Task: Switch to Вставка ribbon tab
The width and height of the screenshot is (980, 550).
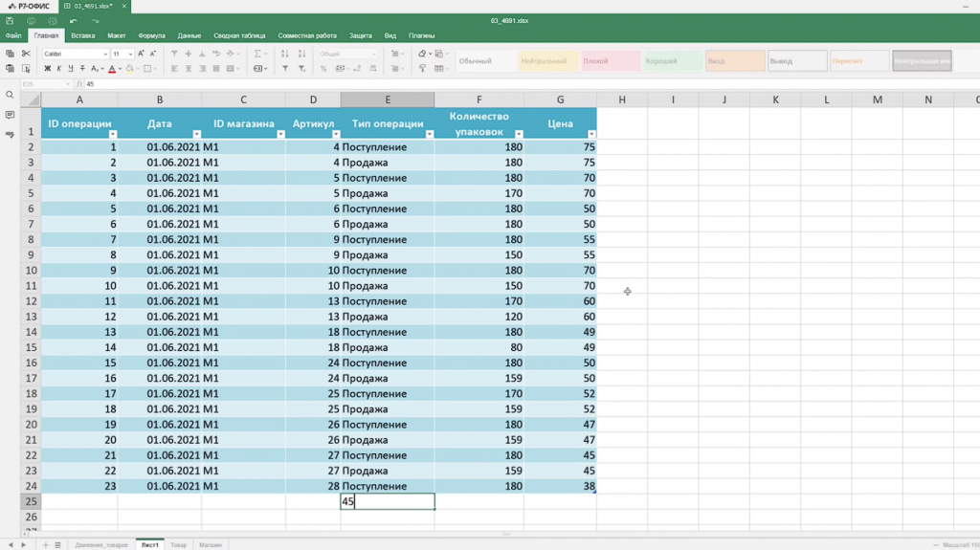Action: point(82,35)
